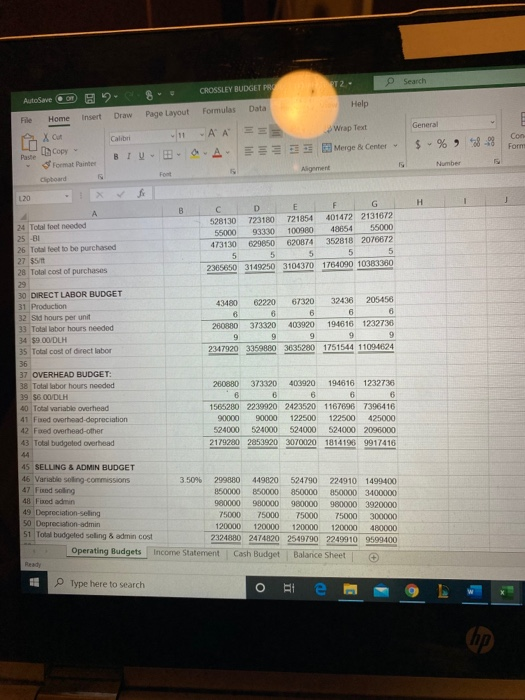This screenshot has height=700, width=525.
Task: Toggle Wrap Text
Action: [346, 128]
